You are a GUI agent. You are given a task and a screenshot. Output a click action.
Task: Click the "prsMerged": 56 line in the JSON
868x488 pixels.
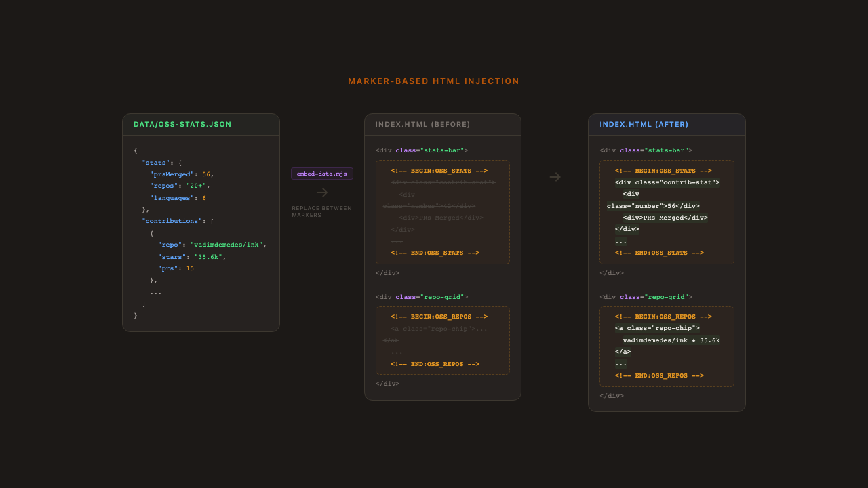pyautogui.click(x=182, y=174)
